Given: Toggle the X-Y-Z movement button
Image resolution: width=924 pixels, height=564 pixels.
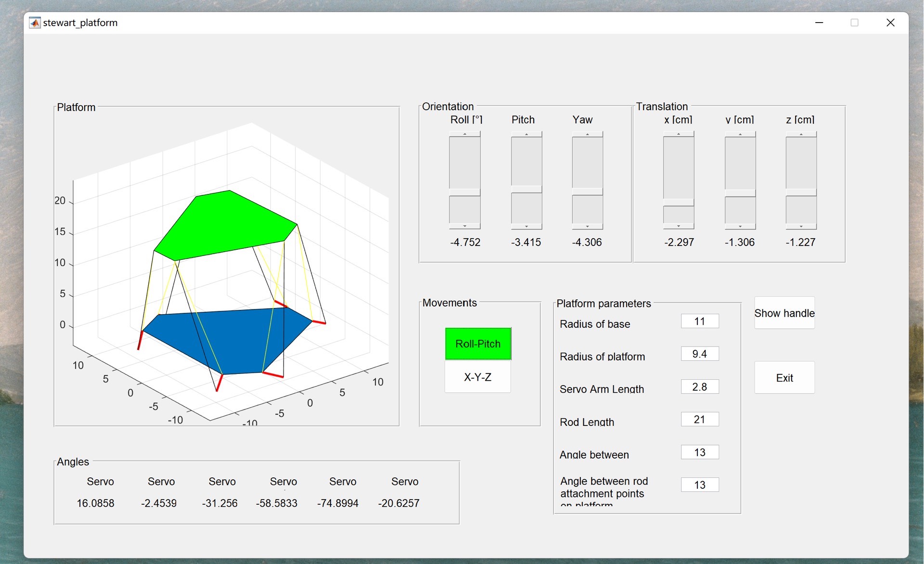Looking at the screenshot, I should 478,377.
